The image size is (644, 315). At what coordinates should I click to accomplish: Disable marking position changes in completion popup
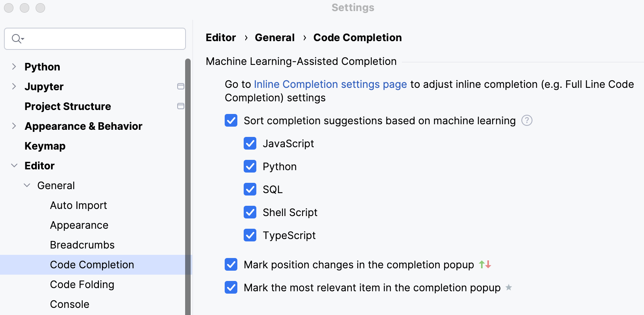231,264
